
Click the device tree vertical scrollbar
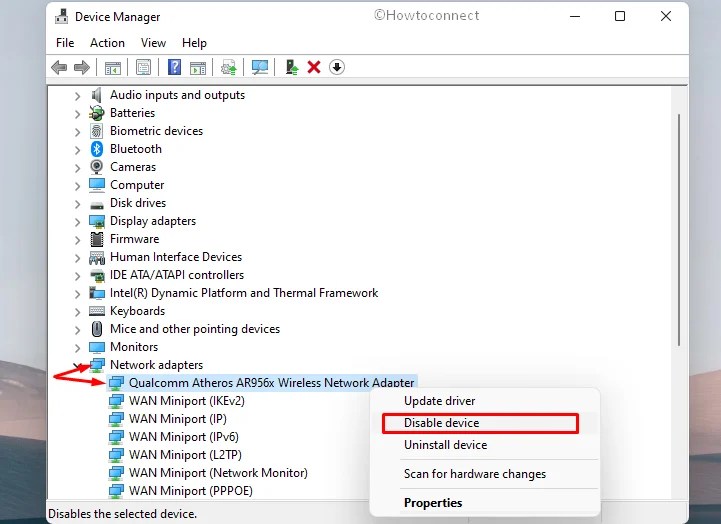[x=679, y=230]
